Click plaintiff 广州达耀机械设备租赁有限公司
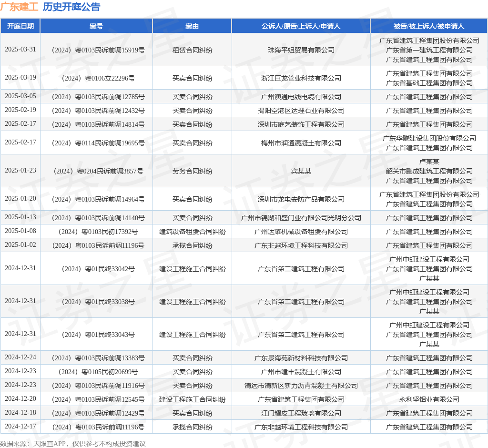The width and height of the screenshot is (488, 448). pos(301,232)
